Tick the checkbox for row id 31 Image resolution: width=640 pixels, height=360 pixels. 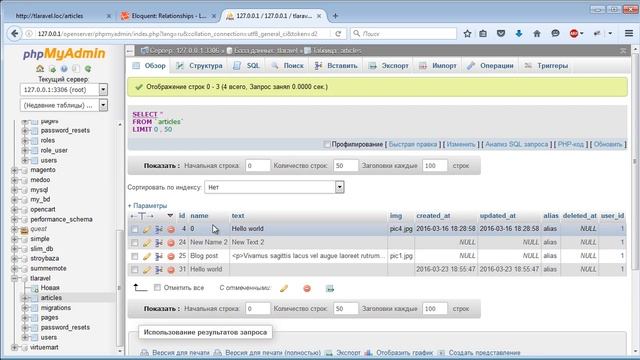pyautogui.click(x=134, y=270)
